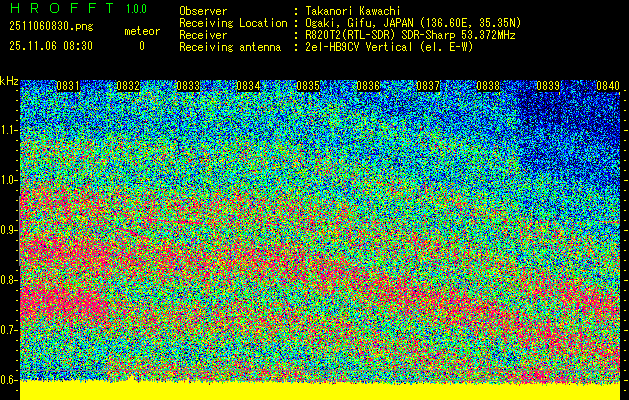Viewport: 629px width, 400px height.
Task: Click the 0831 time marker
Action: (68, 86)
